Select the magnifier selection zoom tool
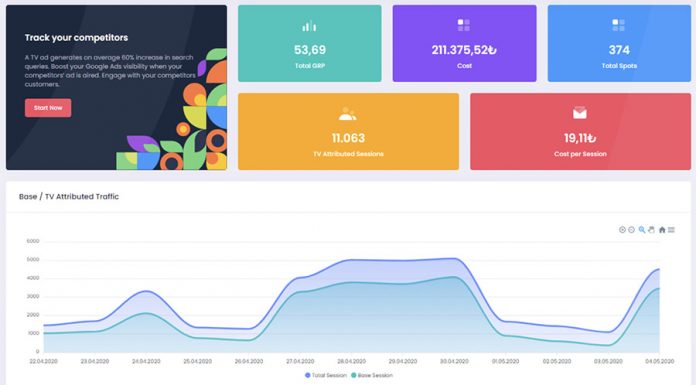696x385 pixels. 642,230
